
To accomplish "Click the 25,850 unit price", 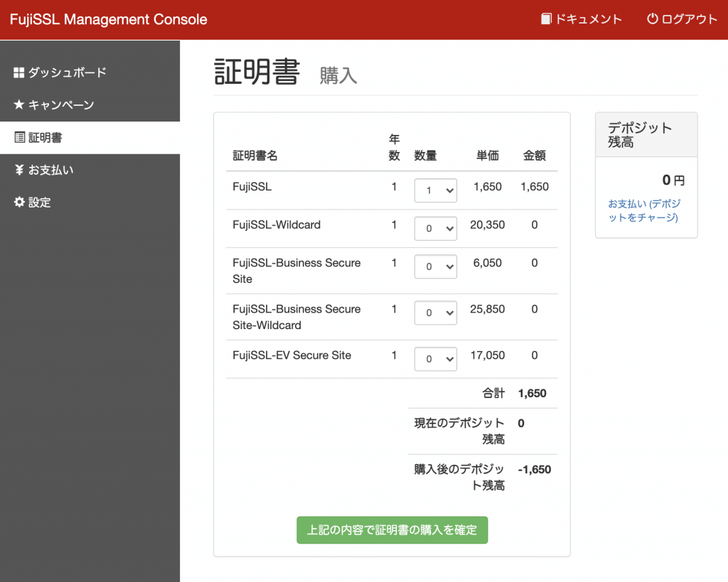I will [488, 309].
